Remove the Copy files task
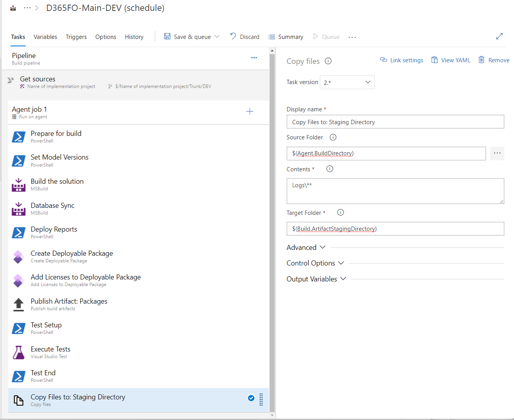The height and width of the screenshot is (420, 514). click(494, 60)
